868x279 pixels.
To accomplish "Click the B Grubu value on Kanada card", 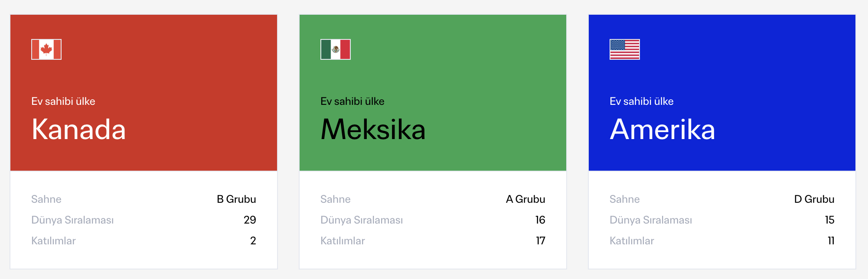I will pyautogui.click(x=237, y=199).
